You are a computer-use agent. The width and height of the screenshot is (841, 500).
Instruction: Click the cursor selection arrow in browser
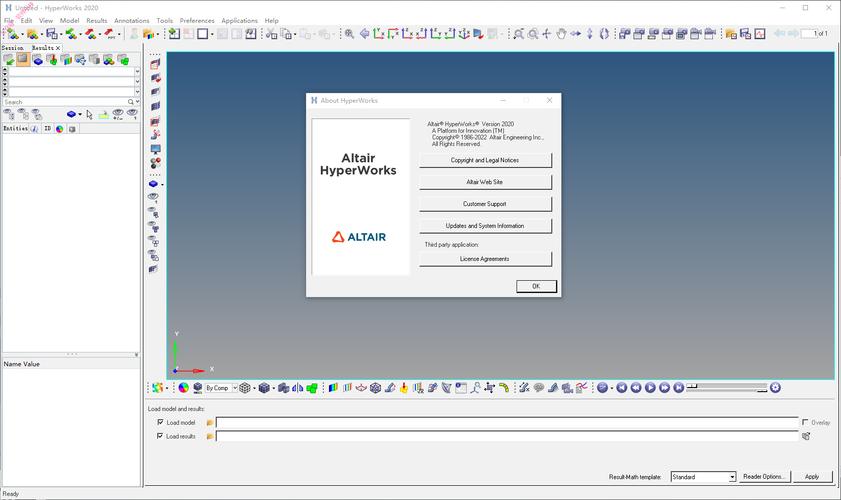tap(89, 114)
